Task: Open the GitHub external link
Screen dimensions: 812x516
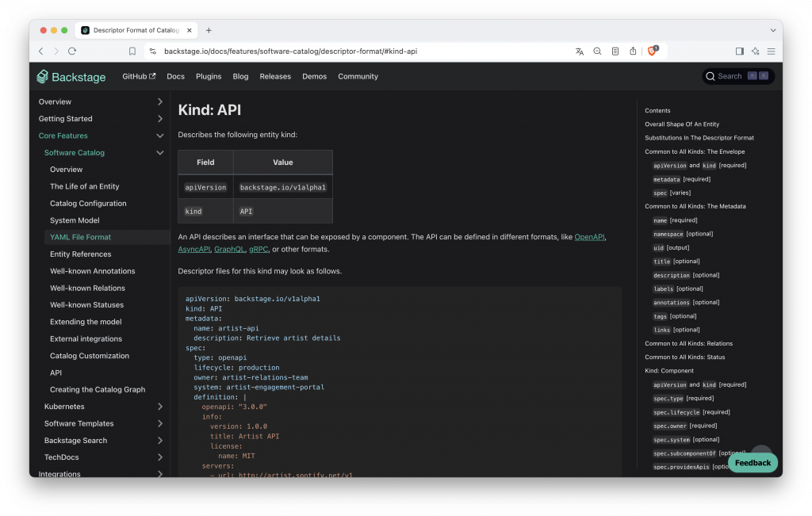Action: 139,76
